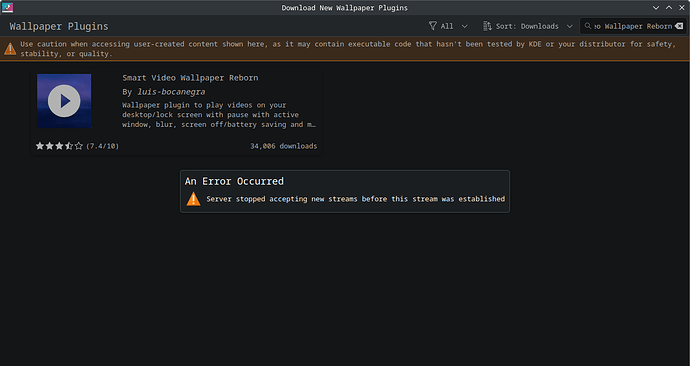The width and height of the screenshot is (690, 366).
Task: Click the filter funnel icon beside All
Action: pos(433,26)
